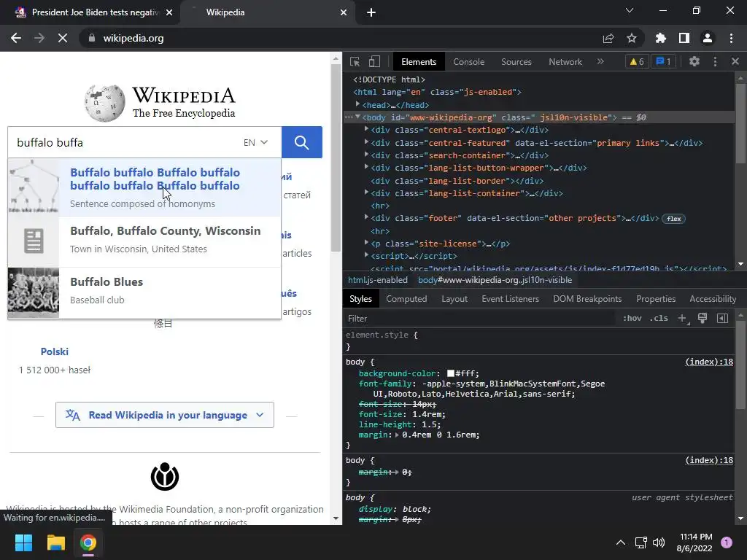Go back in browser history
The height and width of the screenshot is (560, 747).
click(x=16, y=38)
